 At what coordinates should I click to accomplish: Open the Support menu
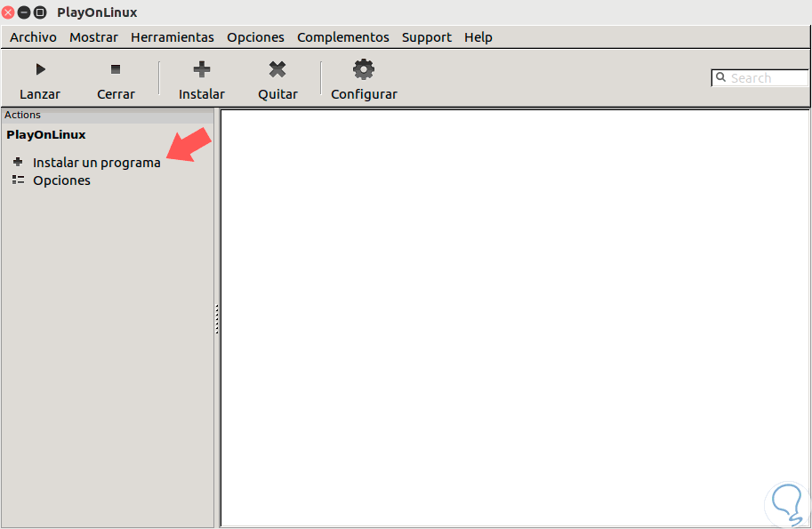(x=427, y=37)
